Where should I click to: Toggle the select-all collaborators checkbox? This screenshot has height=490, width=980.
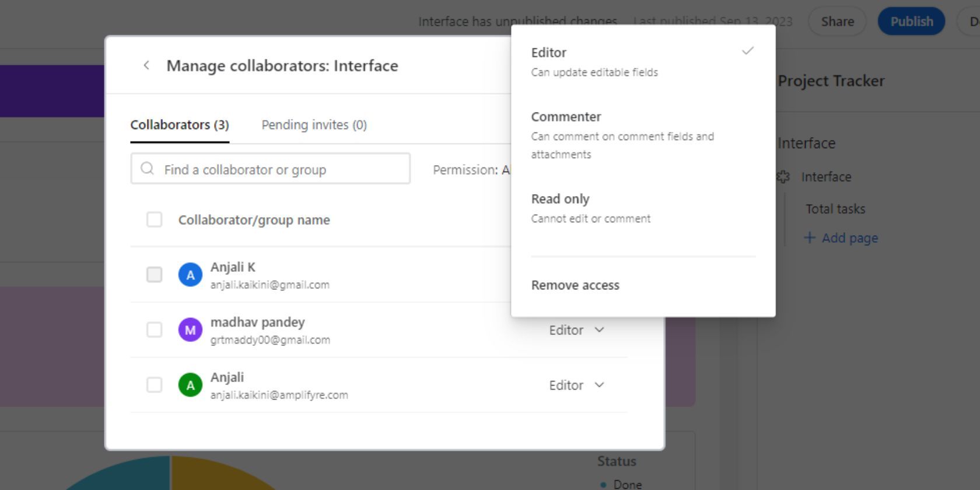tap(154, 220)
